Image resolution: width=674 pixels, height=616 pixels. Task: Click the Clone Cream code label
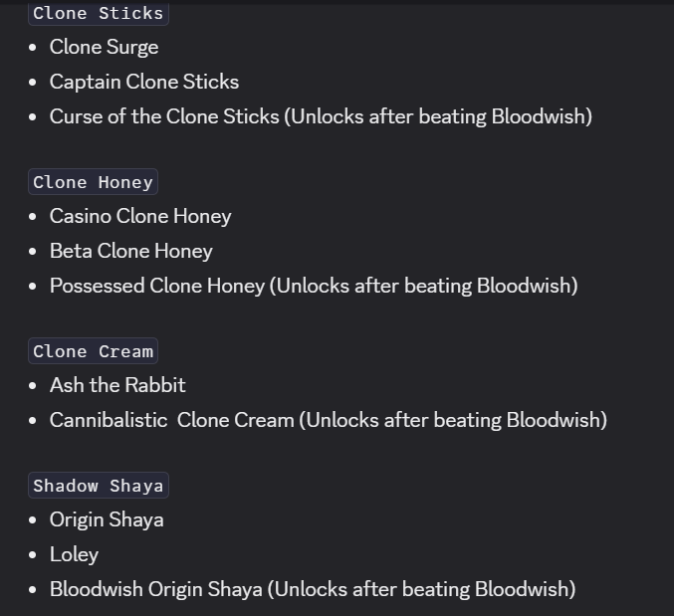pyautogui.click(x=93, y=351)
